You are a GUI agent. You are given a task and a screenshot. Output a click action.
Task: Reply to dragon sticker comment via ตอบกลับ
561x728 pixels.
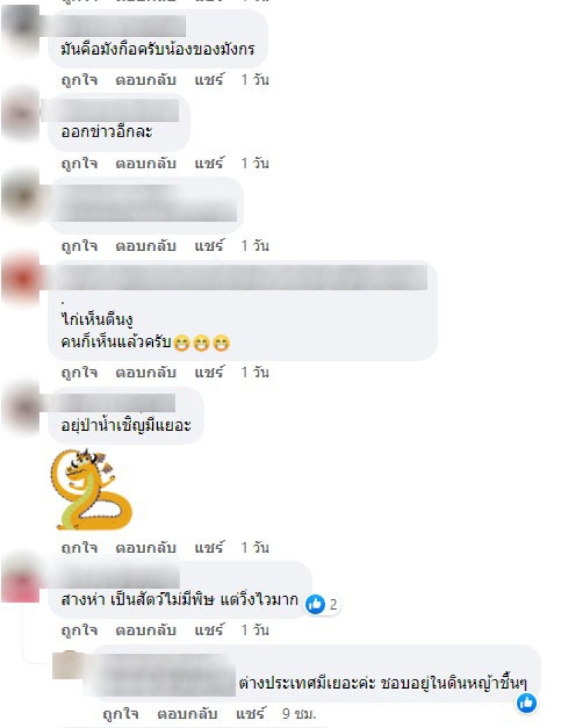point(145,547)
